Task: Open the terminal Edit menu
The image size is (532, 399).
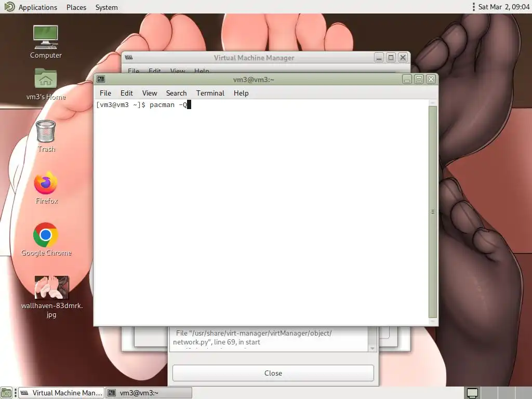Action: point(127,93)
